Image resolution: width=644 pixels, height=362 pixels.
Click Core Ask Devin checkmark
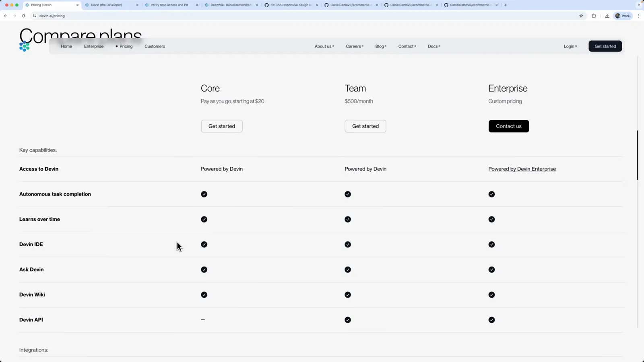coord(204,269)
